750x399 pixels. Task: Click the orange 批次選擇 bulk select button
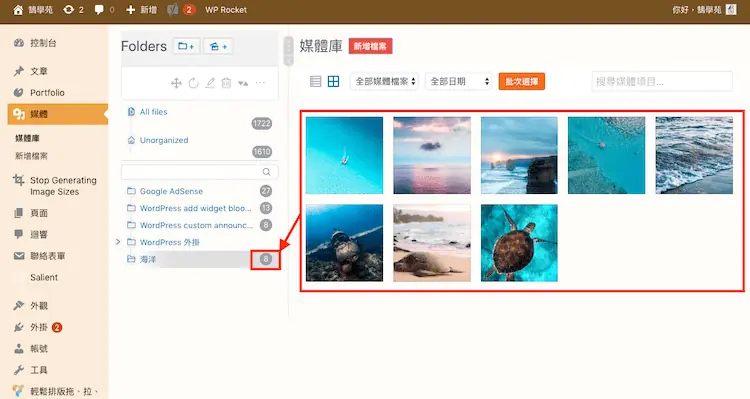pos(521,81)
